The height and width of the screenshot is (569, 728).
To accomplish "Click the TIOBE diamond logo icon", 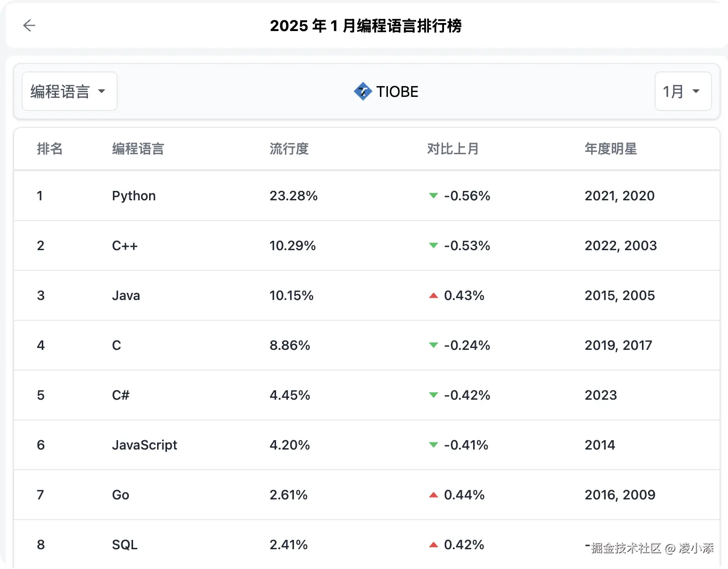I will coord(363,91).
